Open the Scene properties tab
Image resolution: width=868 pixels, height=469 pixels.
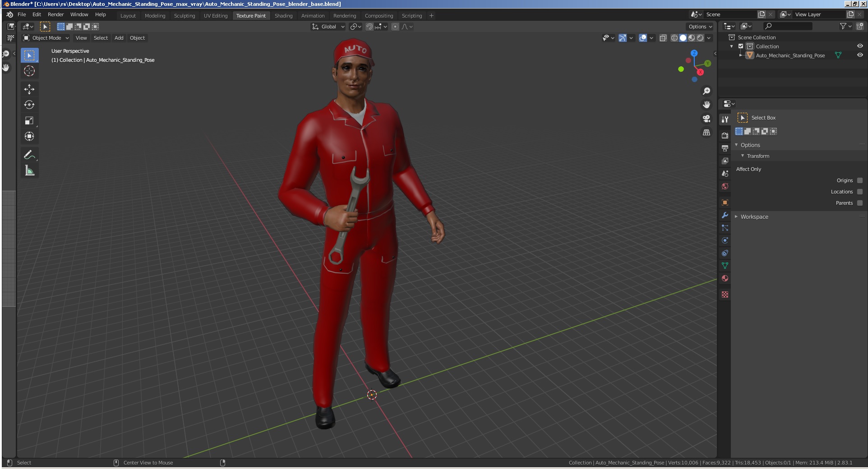coord(725,173)
